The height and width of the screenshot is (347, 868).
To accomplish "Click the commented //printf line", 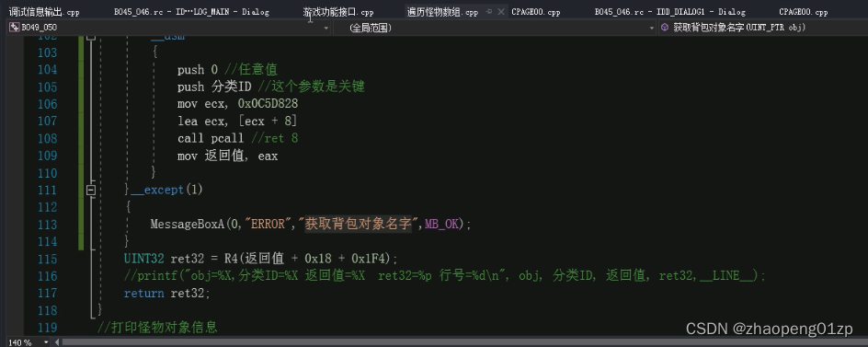I will pyautogui.click(x=445, y=276).
